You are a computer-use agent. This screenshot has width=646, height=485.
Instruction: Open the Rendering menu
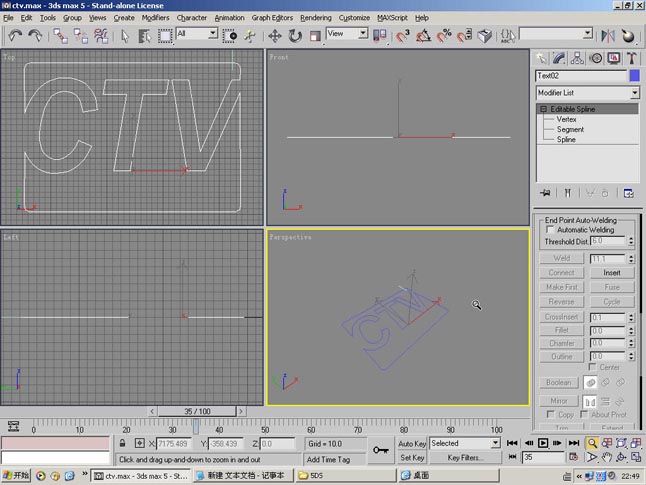click(316, 18)
